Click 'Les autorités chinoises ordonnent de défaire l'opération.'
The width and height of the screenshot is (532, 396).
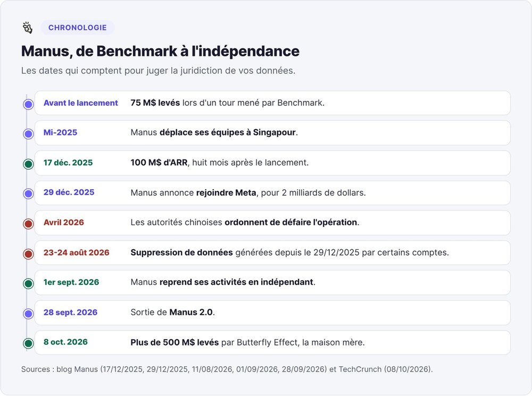point(245,222)
